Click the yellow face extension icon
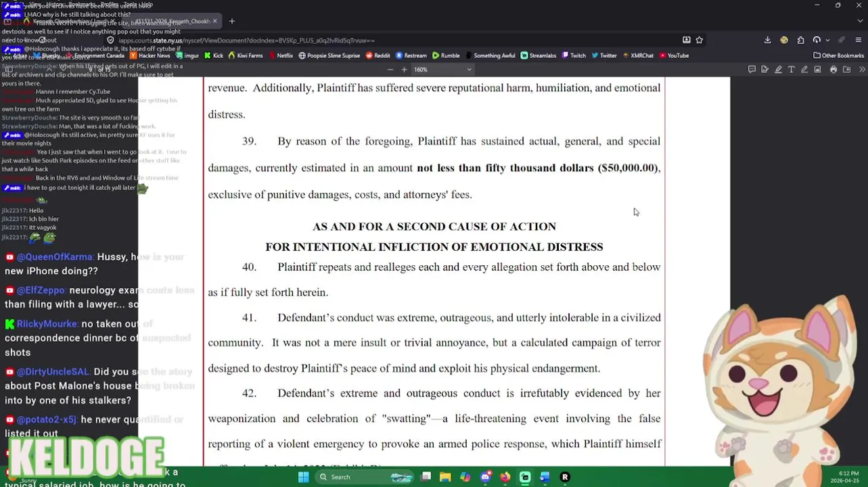 click(784, 40)
